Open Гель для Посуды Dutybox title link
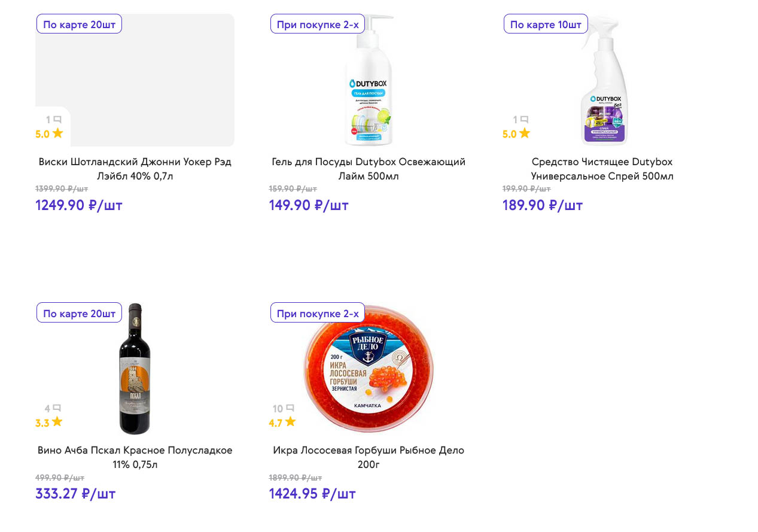This screenshot has height=532, width=758. pos(368,169)
